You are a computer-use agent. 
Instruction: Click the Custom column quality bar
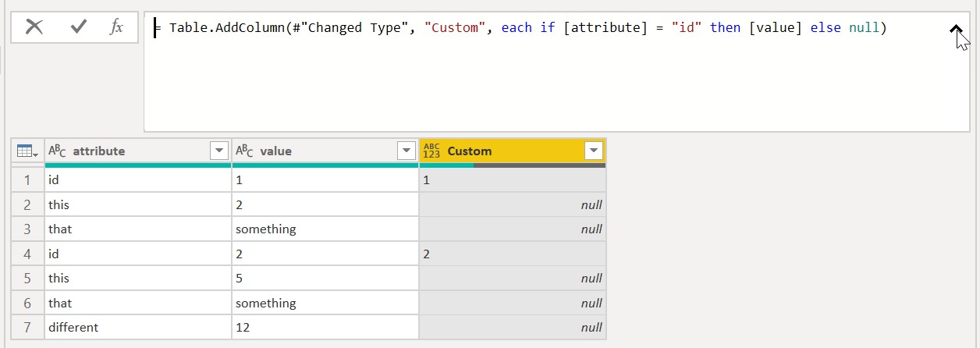pyautogui.click(x=513, y=165)
